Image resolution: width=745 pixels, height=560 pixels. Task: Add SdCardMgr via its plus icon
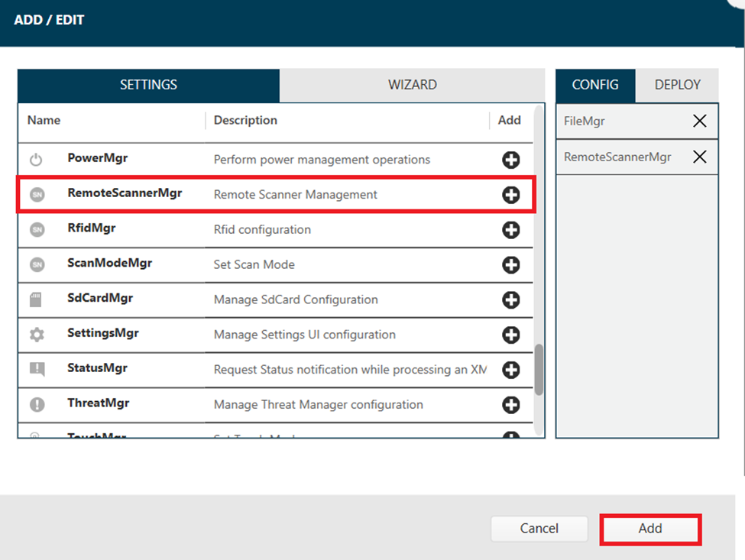511,300
